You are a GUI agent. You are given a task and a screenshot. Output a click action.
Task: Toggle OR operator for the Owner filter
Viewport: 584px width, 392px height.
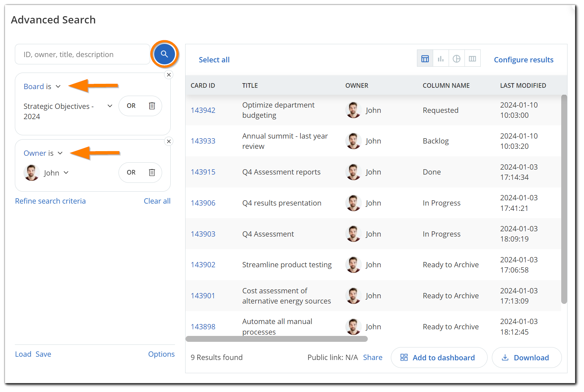tap(131, 172)
